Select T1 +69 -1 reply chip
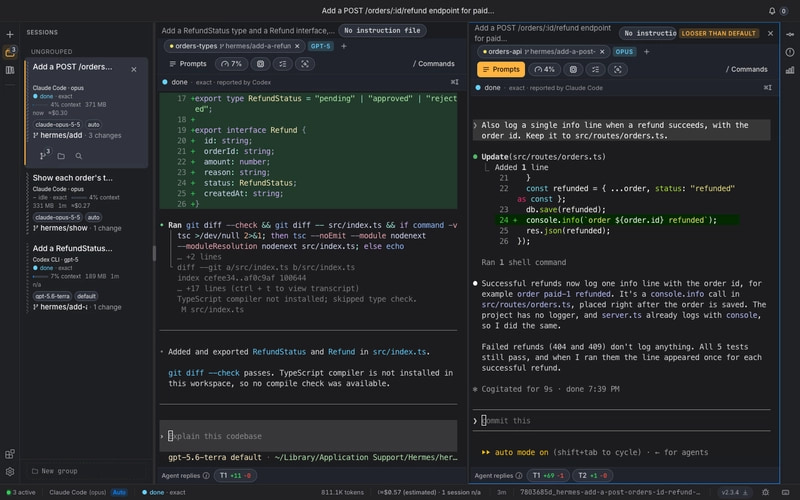This screenshot has height=500, width=800. tap(548, 476)
